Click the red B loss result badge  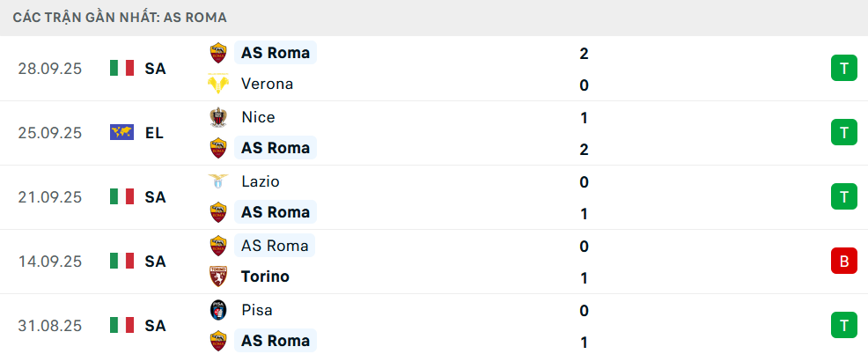pyautogui.click(x=843, y=261)
